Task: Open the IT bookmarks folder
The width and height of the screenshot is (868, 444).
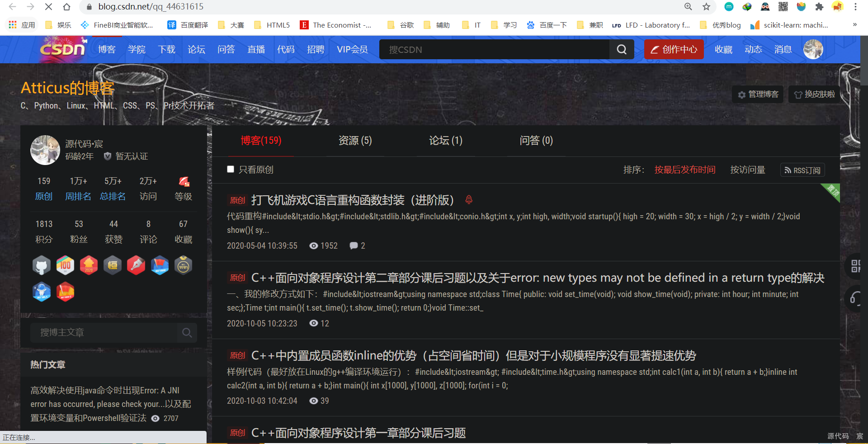Action: pyautogui.click(x=472, y=25)
